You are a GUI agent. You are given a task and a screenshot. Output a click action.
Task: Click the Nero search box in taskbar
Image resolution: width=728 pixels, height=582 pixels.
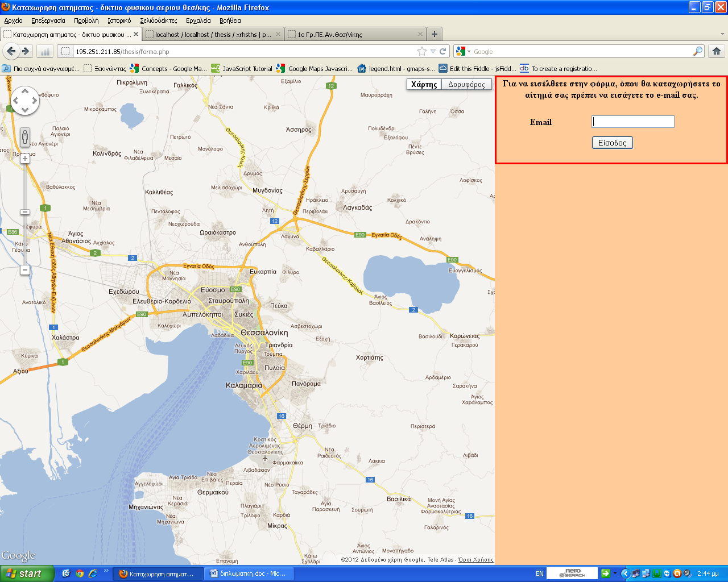tap(572, 573)
